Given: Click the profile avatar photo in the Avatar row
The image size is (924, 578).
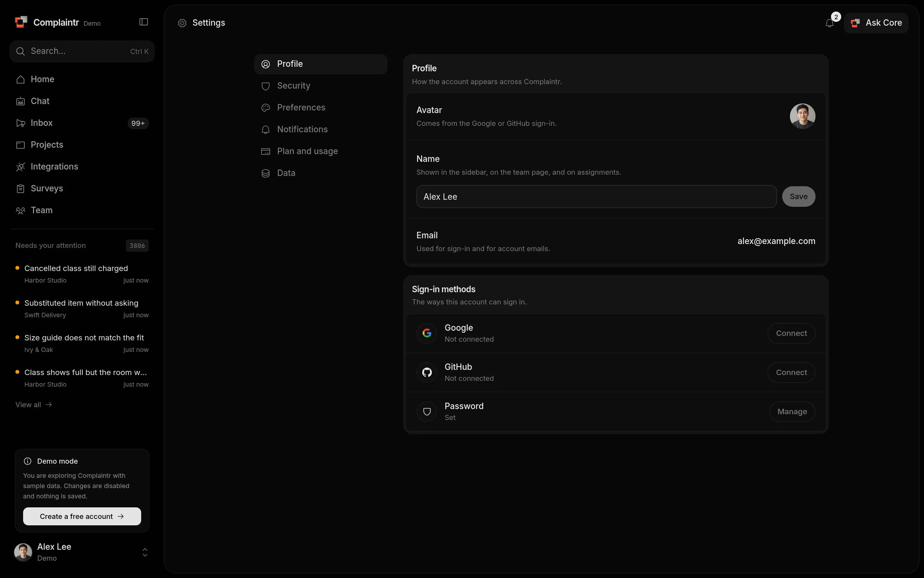Looking at the screenshot, I should click(x=802, y=116).
